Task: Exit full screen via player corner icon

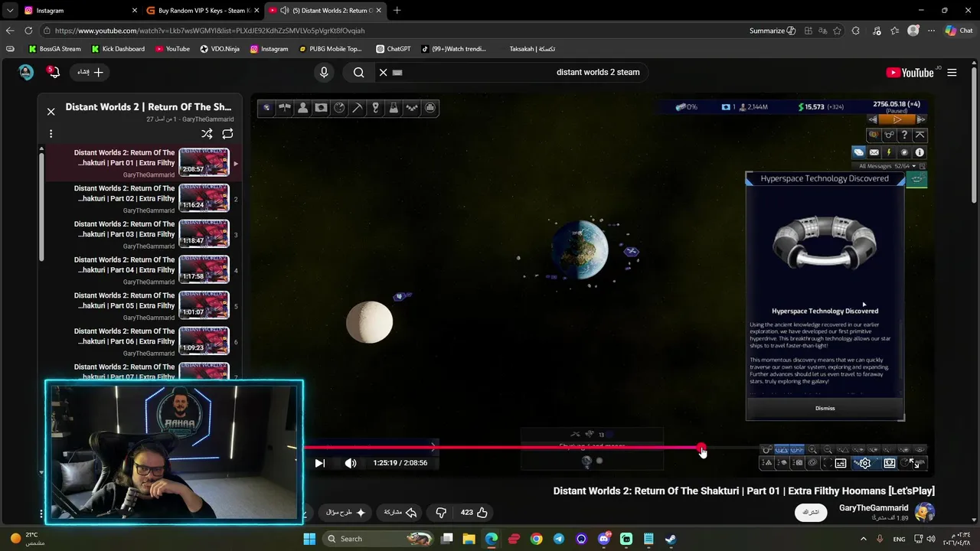Action: [x=914, y=463]
